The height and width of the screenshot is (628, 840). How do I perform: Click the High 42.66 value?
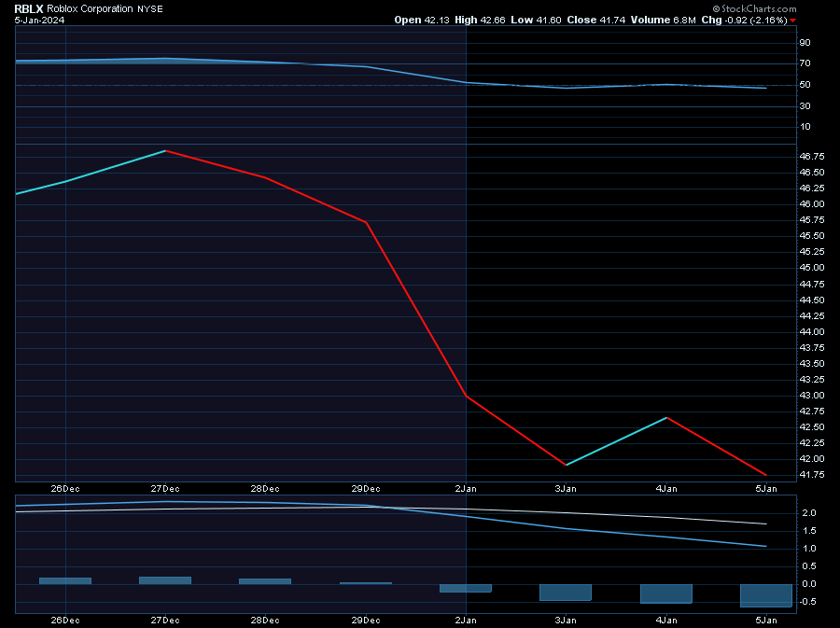tap(480, 21)
